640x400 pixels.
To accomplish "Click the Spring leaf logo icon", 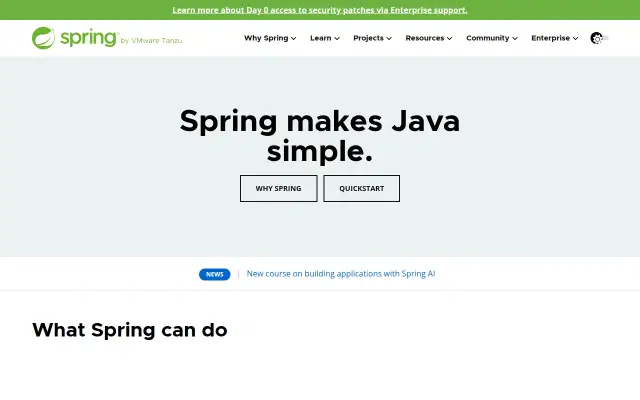I will point(43,38).
